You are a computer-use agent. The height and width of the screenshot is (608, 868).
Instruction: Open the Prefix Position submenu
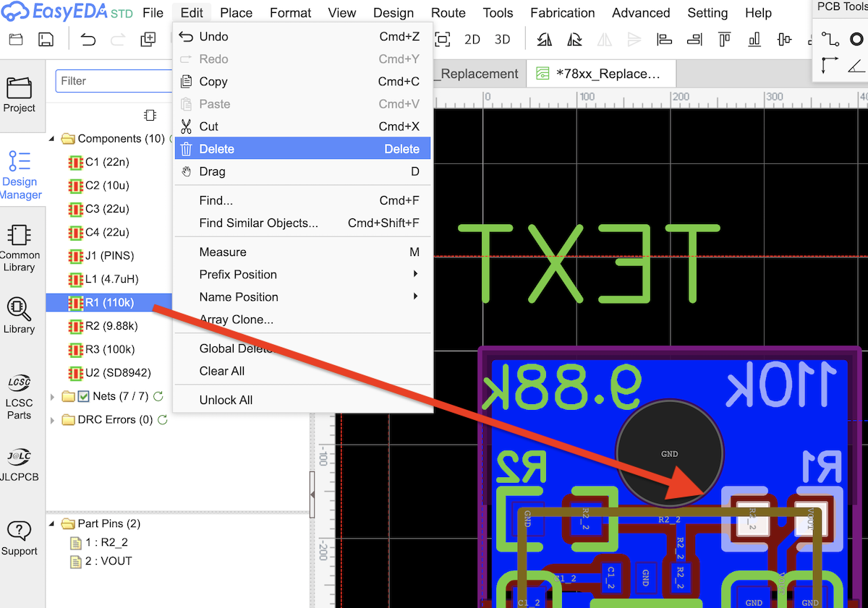tap(303, 274)
